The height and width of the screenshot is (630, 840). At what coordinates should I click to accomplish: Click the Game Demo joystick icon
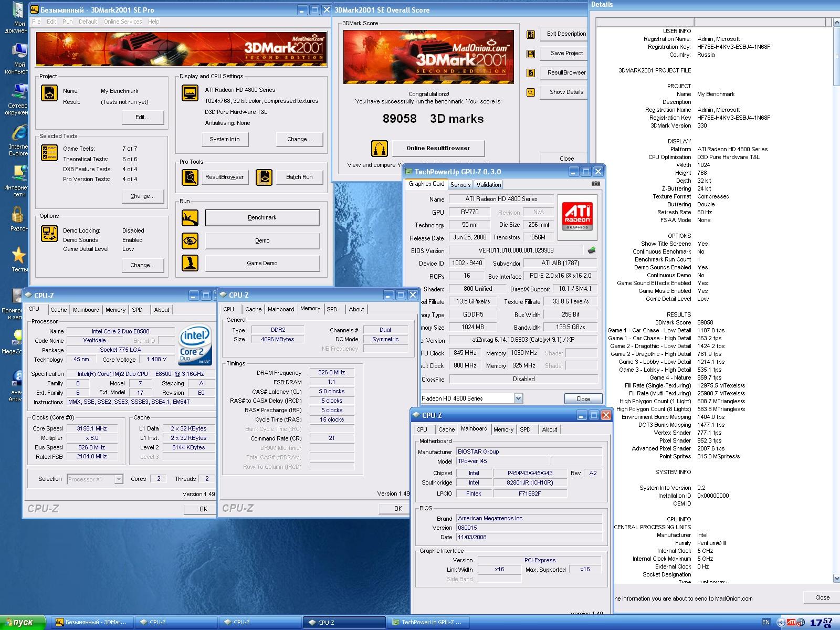point(190,263)
